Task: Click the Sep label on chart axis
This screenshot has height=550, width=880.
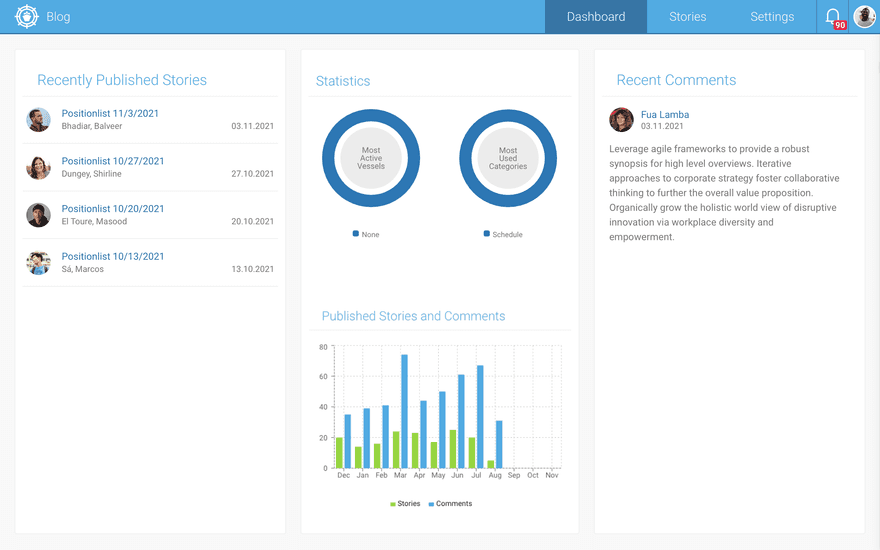Action: 514,475
